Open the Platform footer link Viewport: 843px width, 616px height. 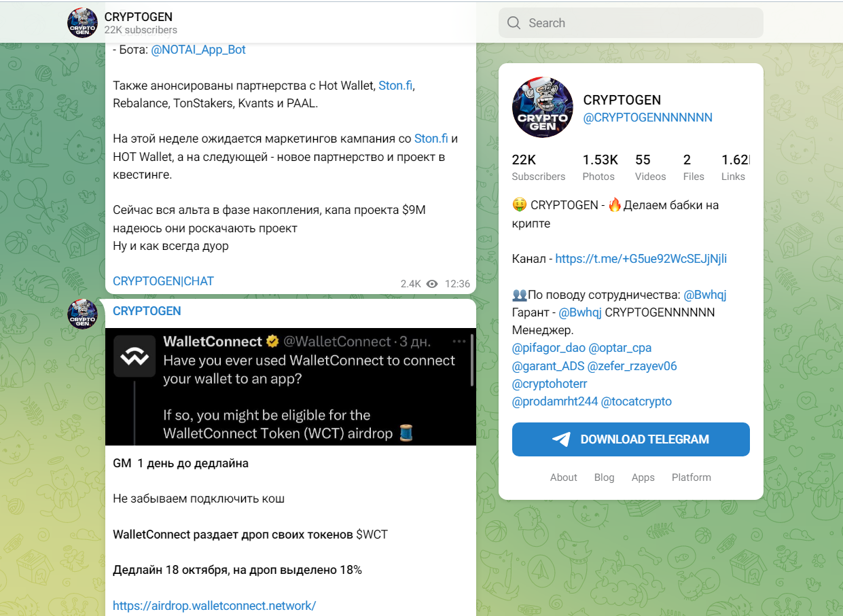coord(692,477)
